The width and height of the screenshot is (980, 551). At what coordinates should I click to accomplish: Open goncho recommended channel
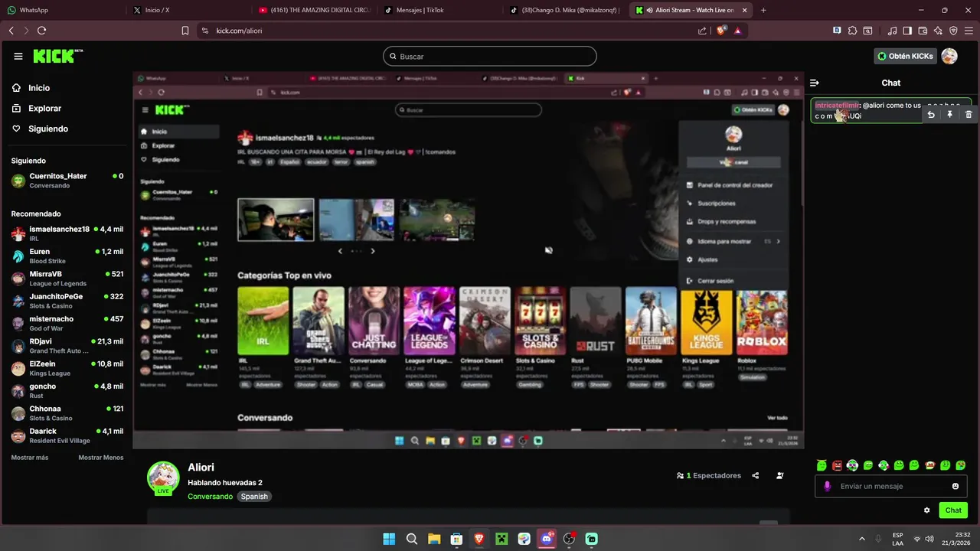pos(67,391)
